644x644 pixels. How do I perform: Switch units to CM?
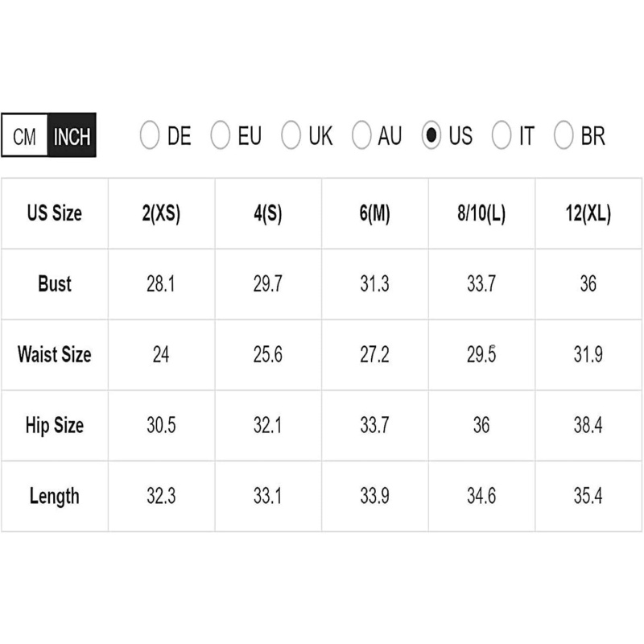click(x=25, y=136)
